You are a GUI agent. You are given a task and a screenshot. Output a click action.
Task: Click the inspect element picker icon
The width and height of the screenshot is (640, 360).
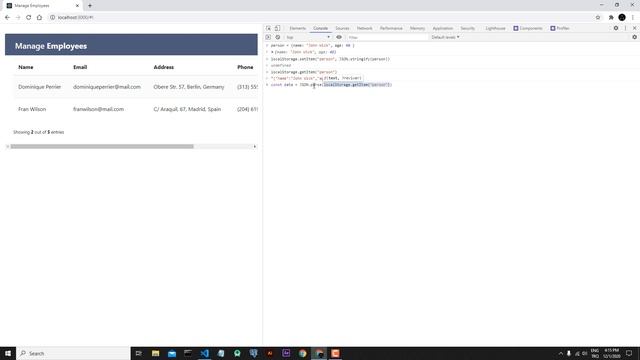click(x=268, y=28)
